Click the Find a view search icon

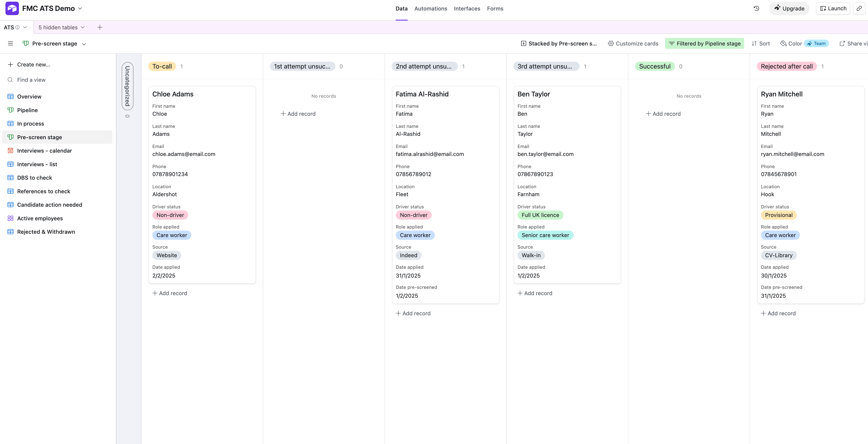10,80
